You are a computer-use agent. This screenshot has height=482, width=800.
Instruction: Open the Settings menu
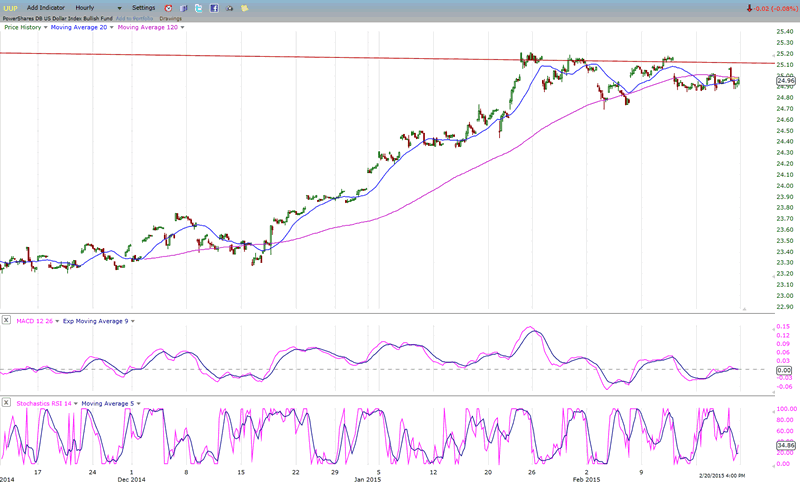(x=144, y=8)
